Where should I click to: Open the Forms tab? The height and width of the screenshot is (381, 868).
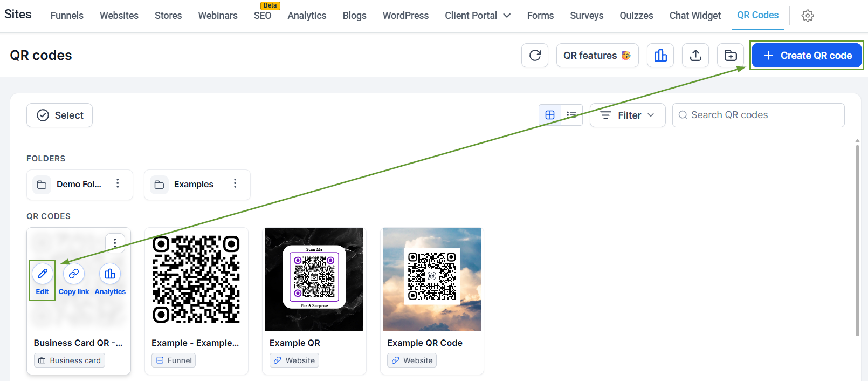tap(540, 16)
